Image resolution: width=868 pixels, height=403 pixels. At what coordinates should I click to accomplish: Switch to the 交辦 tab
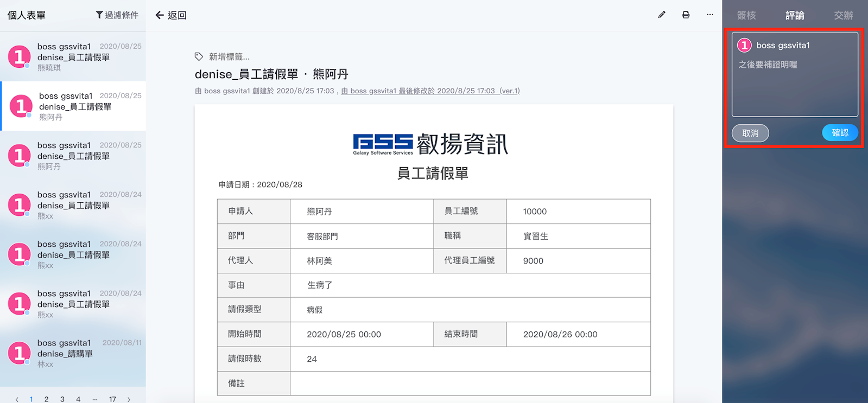[843, 15]
